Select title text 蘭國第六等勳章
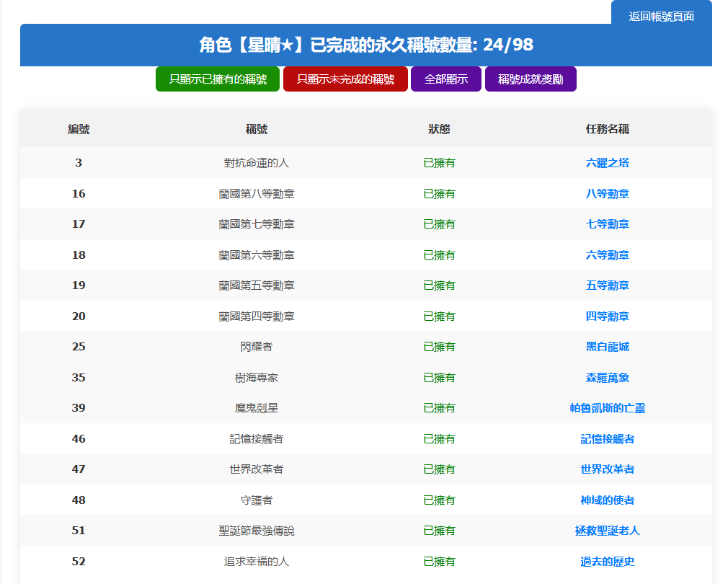The width and height of the screenshot is (728, 584). coord(257,255)
